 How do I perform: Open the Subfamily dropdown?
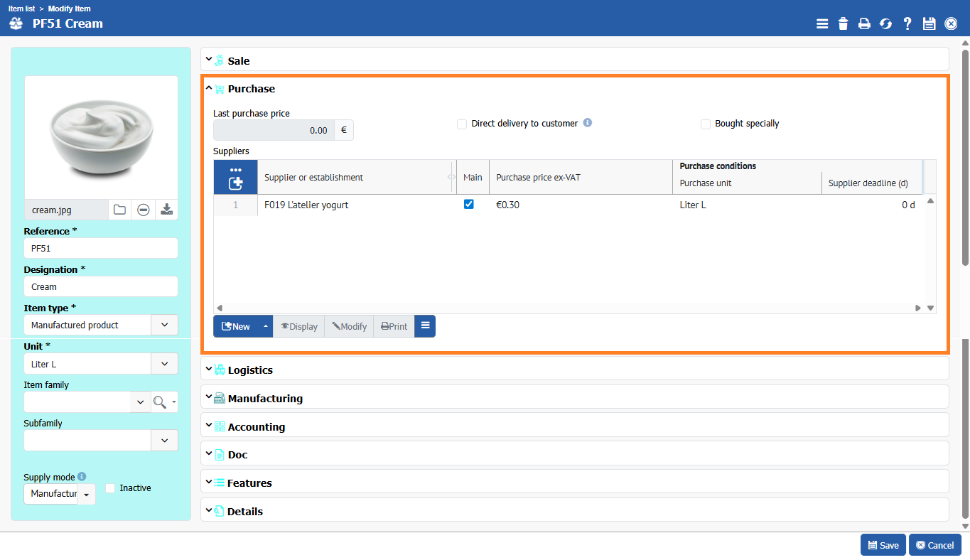(x=164, y=441)
